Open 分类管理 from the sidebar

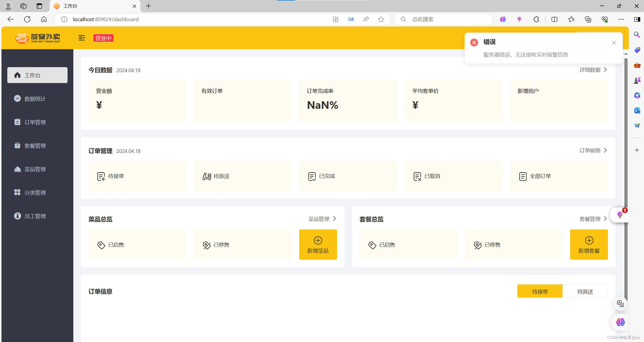tap(35, 192)
